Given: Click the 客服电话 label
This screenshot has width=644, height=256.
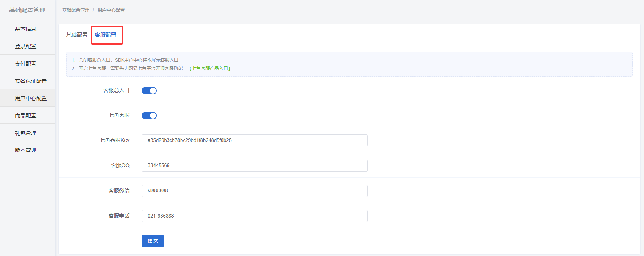Looking at the screenshot, I should pos(119,216).
